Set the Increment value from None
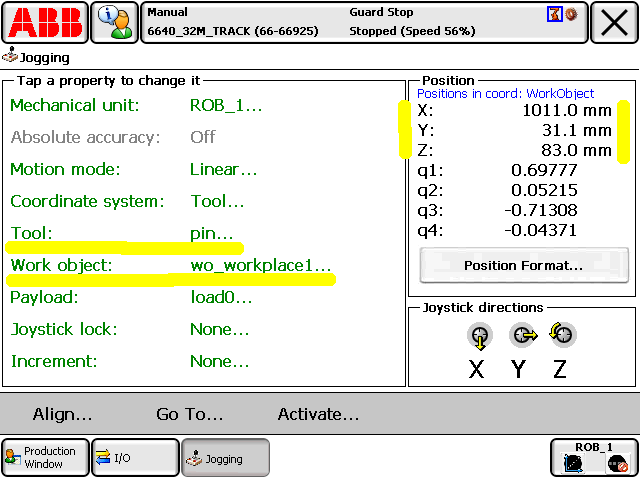 click(x=219, y=361)
